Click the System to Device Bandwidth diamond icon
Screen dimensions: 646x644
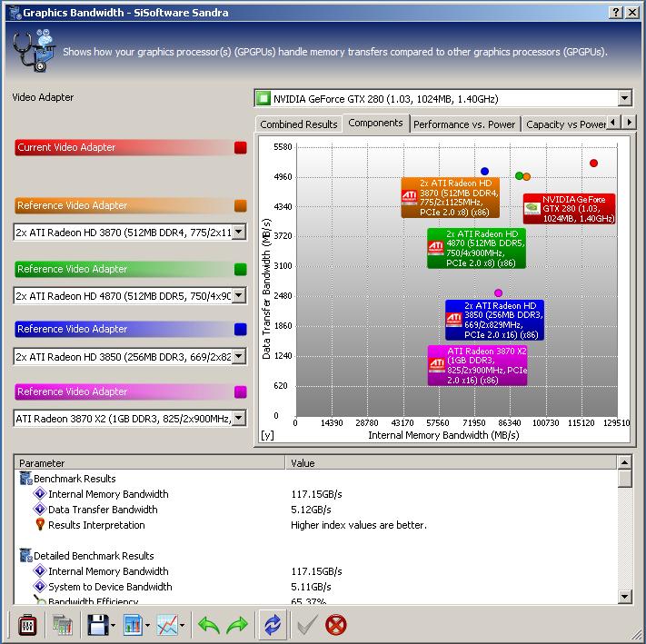[x=40, y=587]
